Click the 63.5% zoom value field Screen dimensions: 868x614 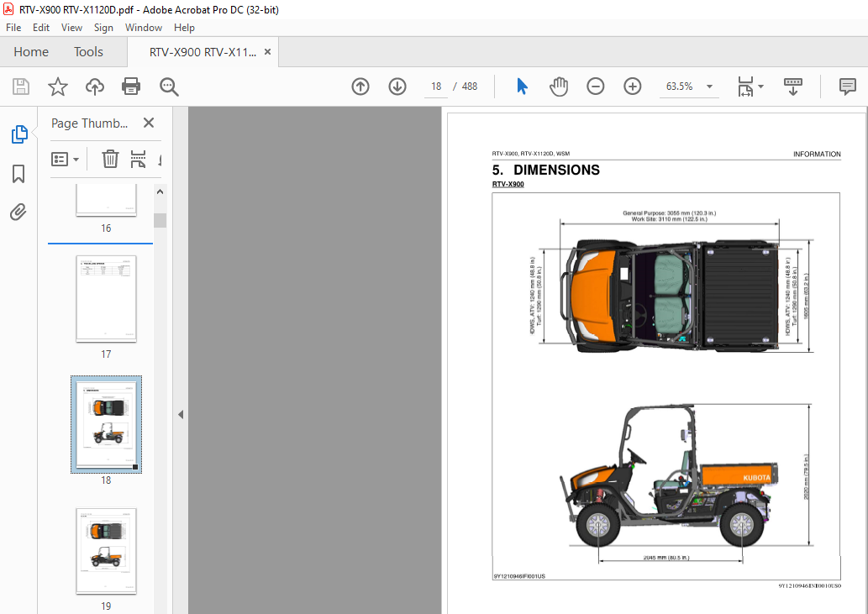pyautogui.click(x=679, y=87)
